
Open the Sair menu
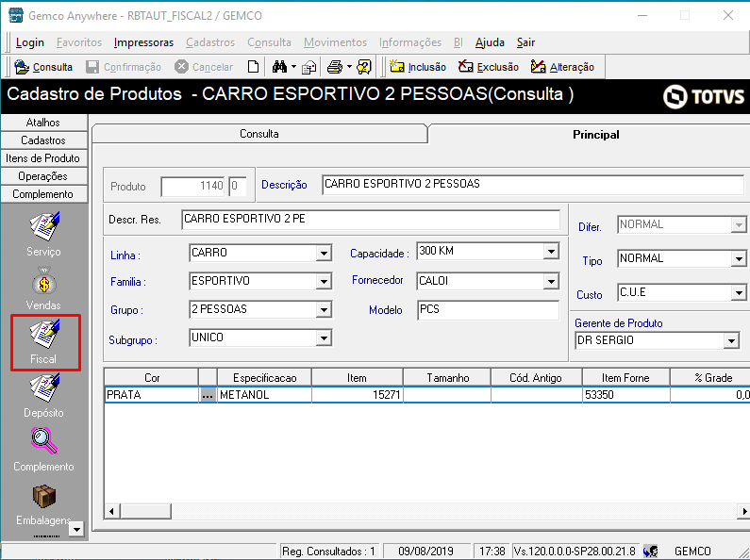(x=525, y=42)
